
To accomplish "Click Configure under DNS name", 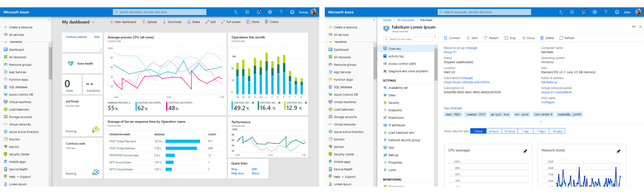I will [548, 102].
